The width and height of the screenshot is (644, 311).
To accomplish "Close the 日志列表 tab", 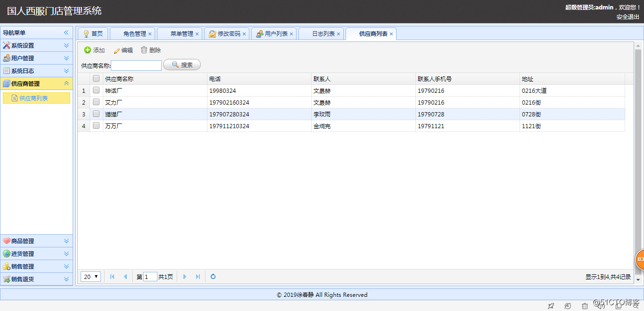I will pyautogui.click(x=339, y=34).
